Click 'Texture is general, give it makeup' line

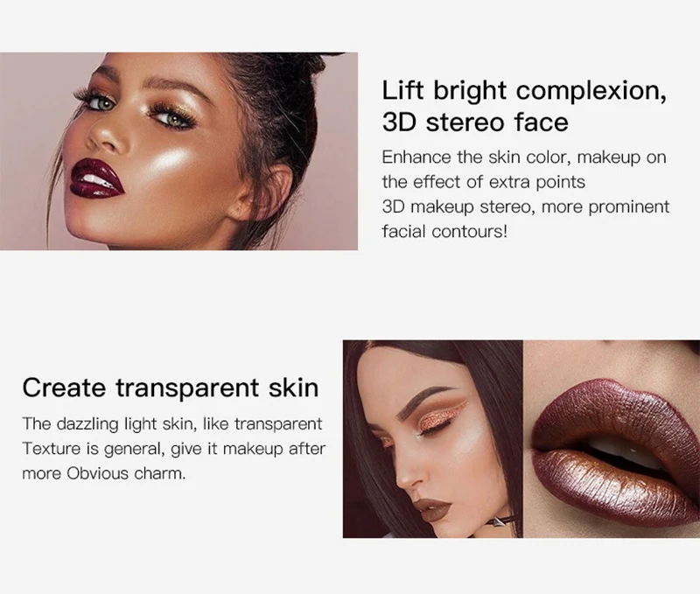pyautogui.click(x=174, y=449)
